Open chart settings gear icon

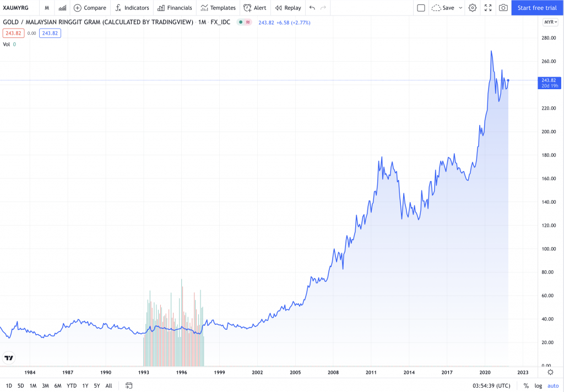472,8
